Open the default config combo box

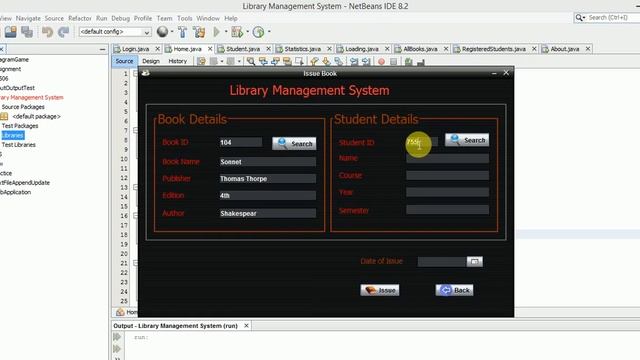[x=115, y=31]
